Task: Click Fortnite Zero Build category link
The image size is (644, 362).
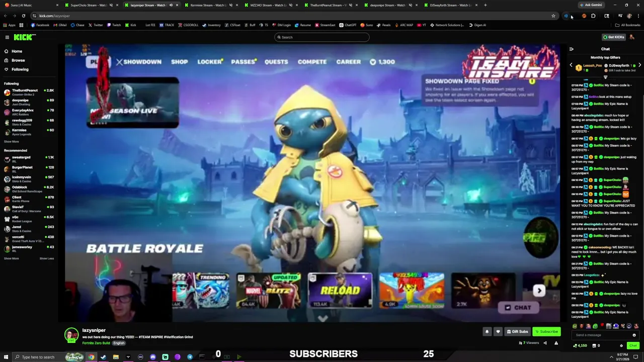Action: [96, 343]
